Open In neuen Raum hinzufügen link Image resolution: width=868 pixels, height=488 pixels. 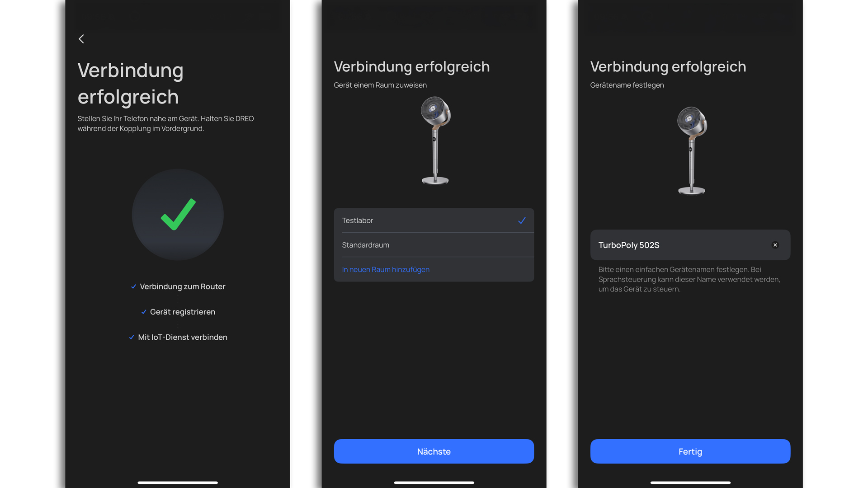386,269
